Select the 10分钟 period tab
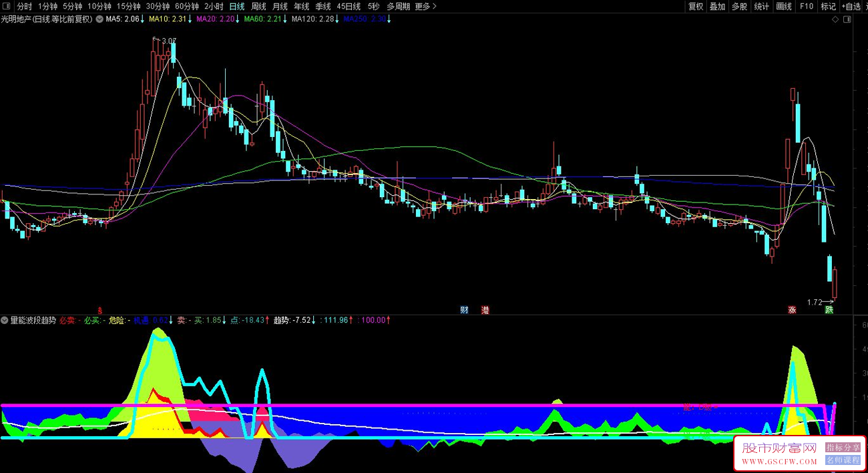Screen dimensions: 868x473 point(99,6)
